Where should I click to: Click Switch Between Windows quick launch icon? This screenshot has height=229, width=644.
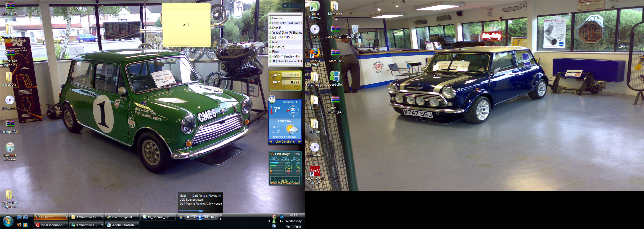point(25,217)
